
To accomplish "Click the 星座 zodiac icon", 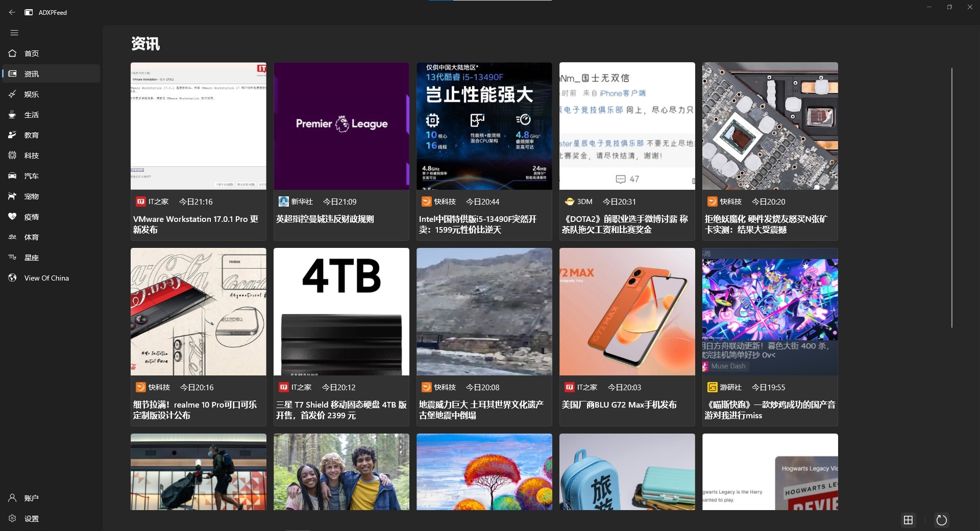I will [x=12, y=257].
